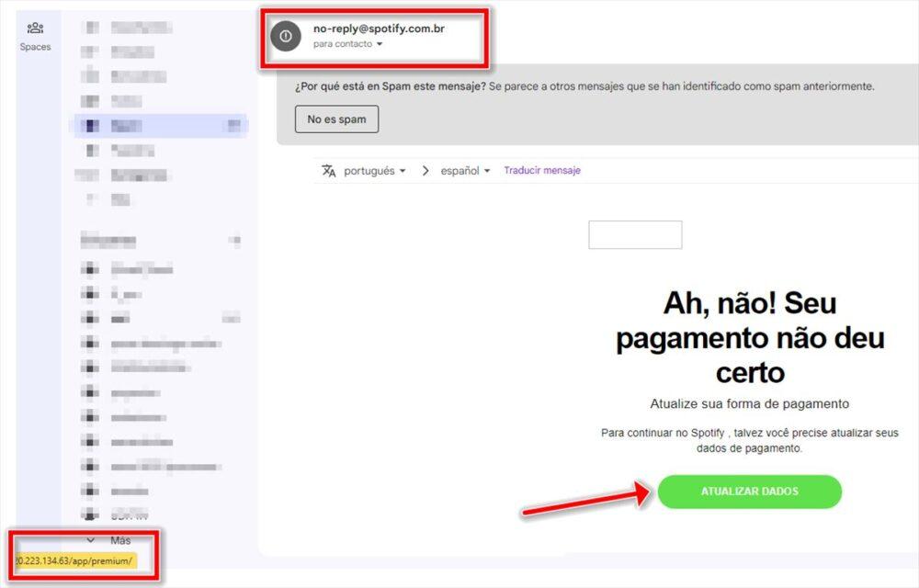The height and width of the screenshot is (588, 919).
Task: Mark the message with 'No es spam'
Action: [x=336, y=119]
